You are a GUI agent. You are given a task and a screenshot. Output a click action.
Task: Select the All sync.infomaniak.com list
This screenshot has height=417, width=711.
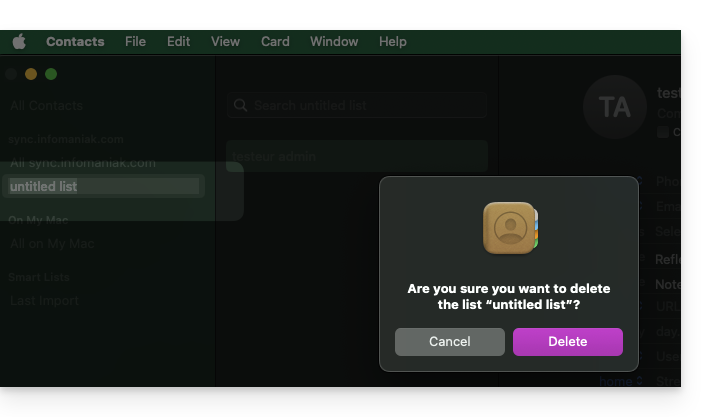[83, 163]
